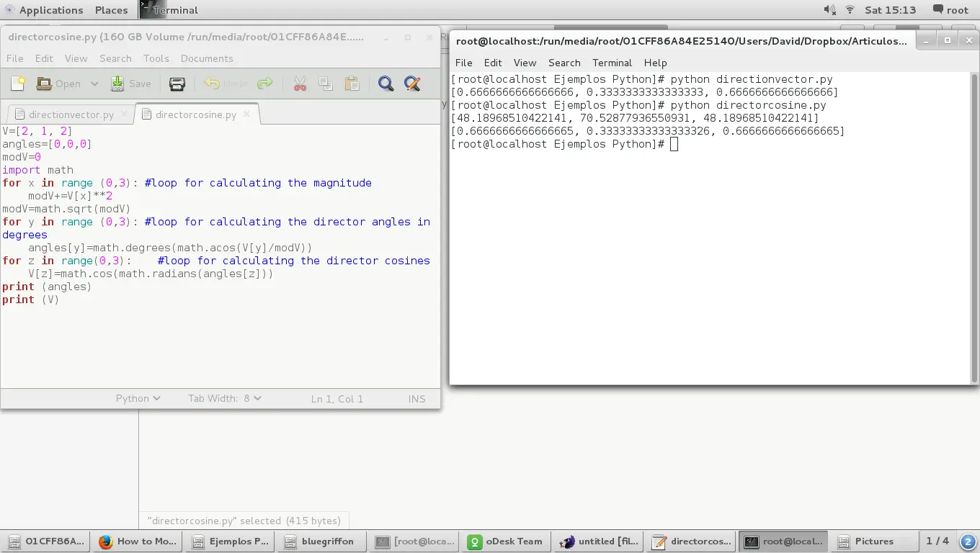The width and height of the screenshot is (980, 553).
Task: Open the Python language selector dropdown
Action: [138, 398]
